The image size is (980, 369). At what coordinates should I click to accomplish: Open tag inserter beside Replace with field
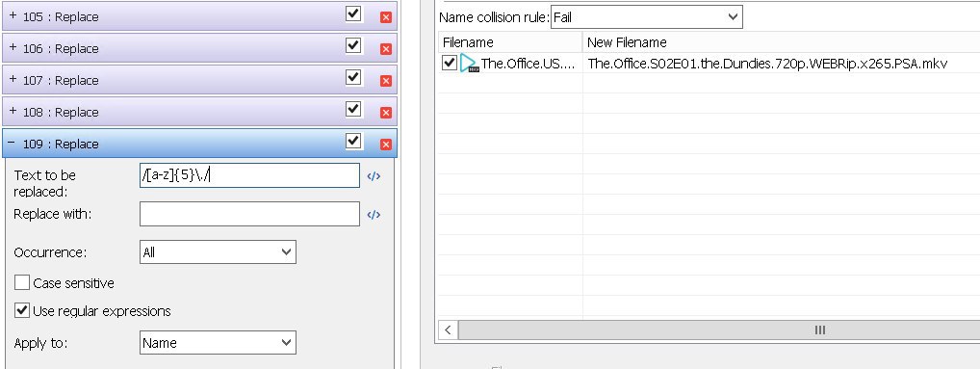click(x=374, y=215)
